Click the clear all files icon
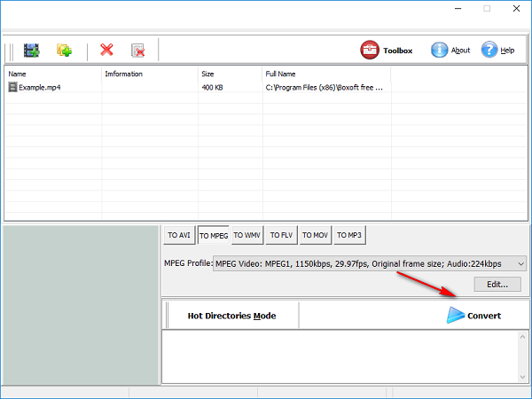The width and height of the screenshot is (532, 399). (x=138, y=51)
